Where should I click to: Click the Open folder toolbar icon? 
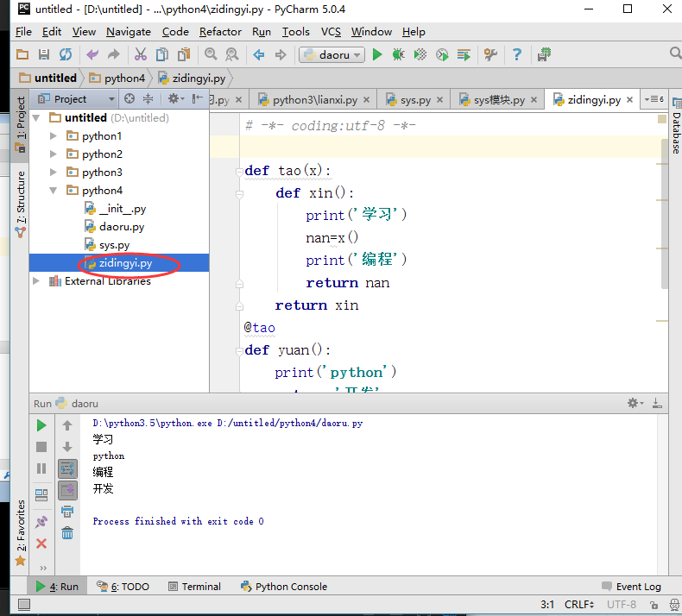(22, 54)
